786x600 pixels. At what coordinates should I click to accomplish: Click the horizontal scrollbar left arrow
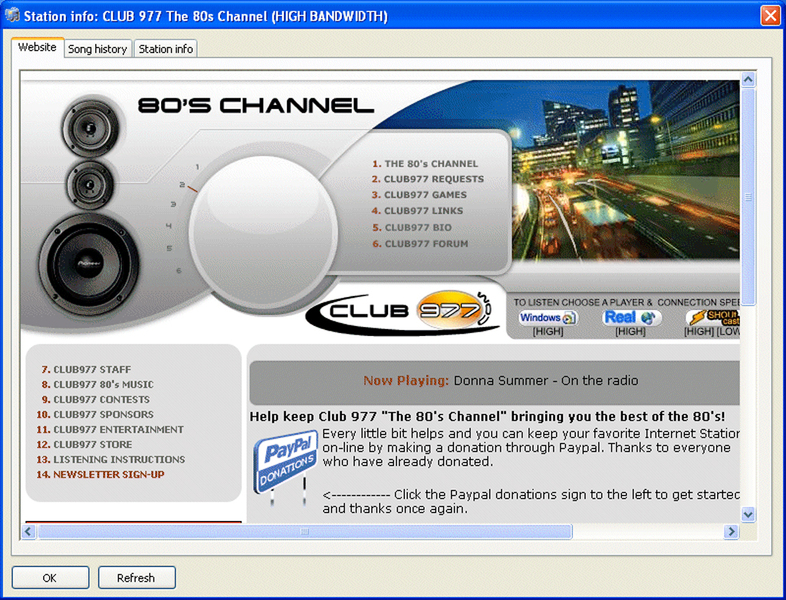(x=29, y=531)
